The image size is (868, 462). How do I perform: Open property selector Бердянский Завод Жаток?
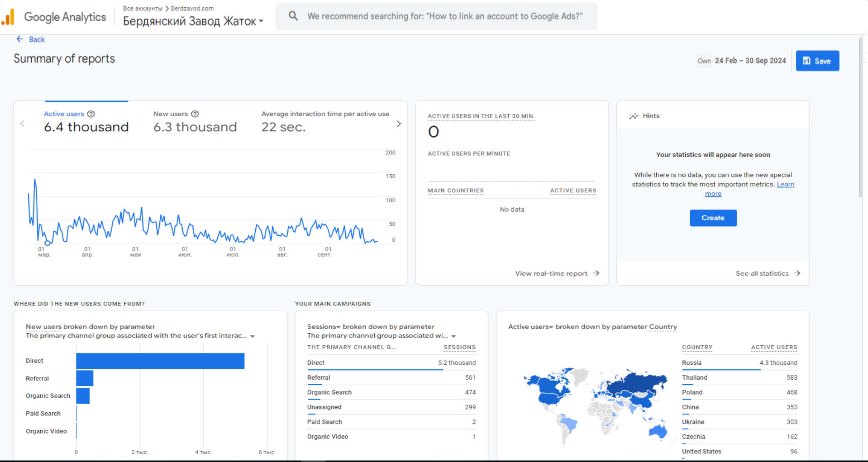point(193,21)
